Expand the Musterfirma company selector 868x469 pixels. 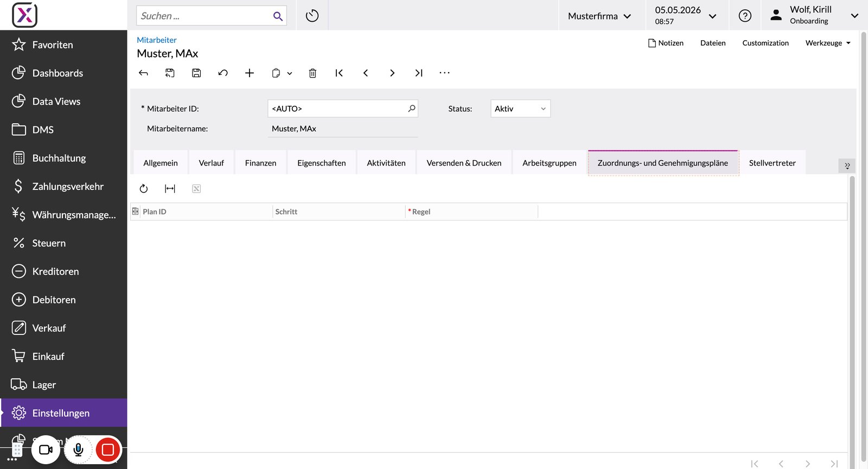point(599,16)
